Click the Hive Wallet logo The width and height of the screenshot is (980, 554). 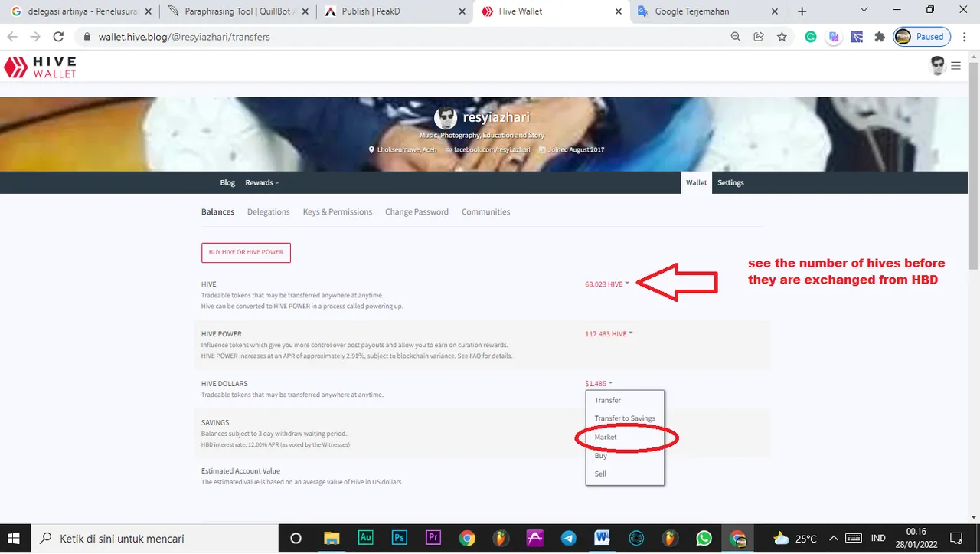tap(40, 67)
